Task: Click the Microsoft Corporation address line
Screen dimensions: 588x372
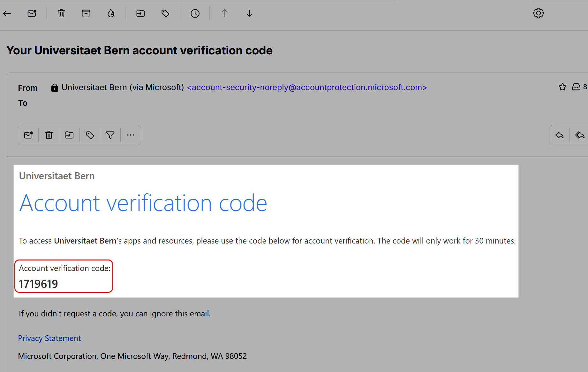Action: pyautogui.click(x=132, y=356)
